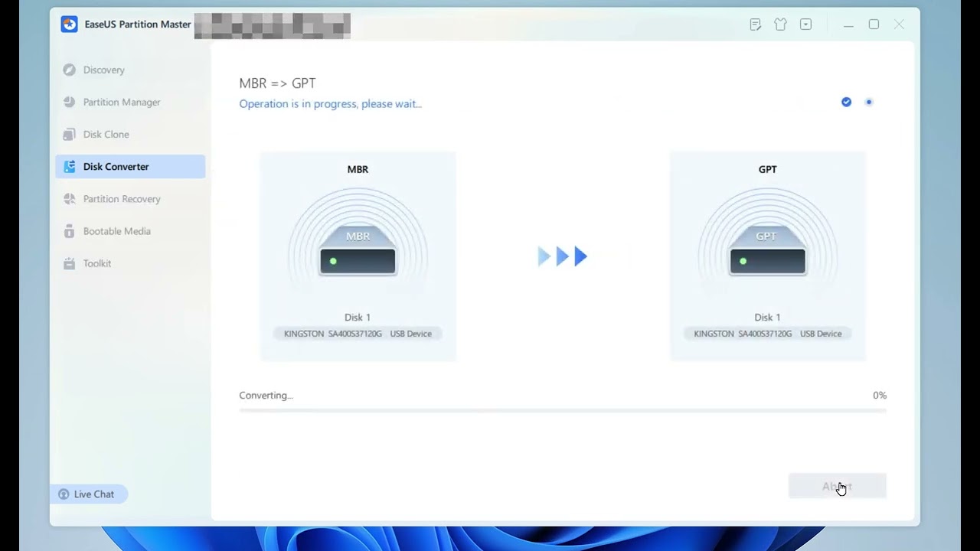The image size is (980, 551).
Task: Click the Bootable Media USB icon
Action: click(69, 230)
